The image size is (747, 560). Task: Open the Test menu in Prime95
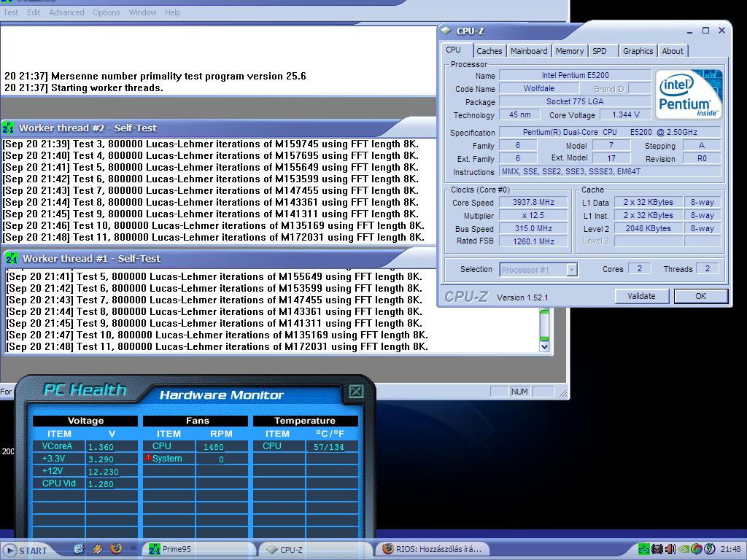[10, 12]
